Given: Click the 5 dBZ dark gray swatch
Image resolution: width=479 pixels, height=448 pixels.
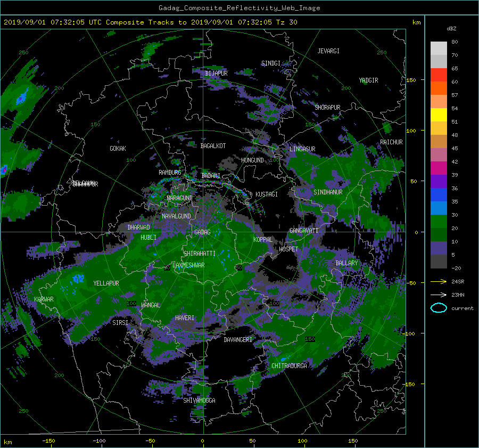Looking at the screenshot, I should 439,262.
